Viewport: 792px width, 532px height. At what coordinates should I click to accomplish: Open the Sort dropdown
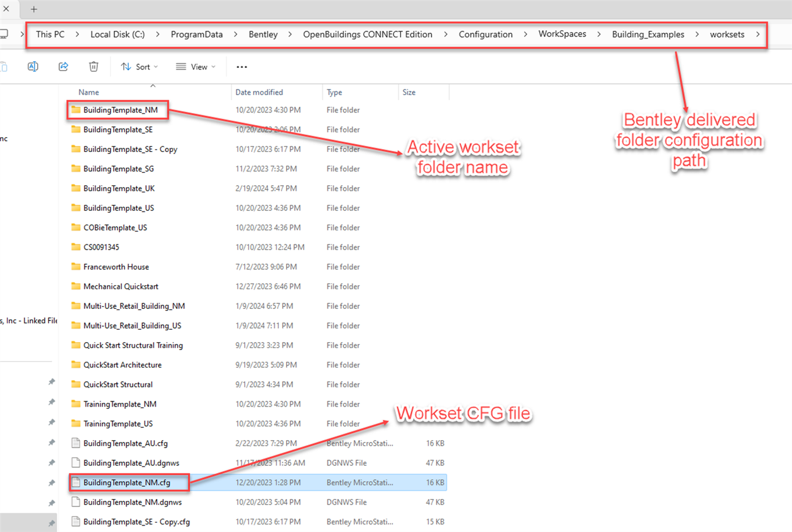139,67
